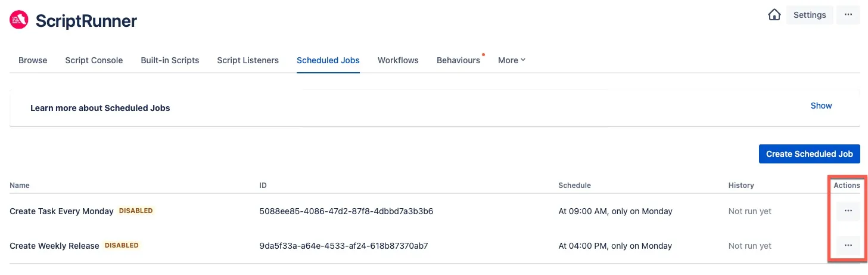868x275 pixels.
Task: Click the ScriptRunner title text
Action: click(x=86, y=21)
